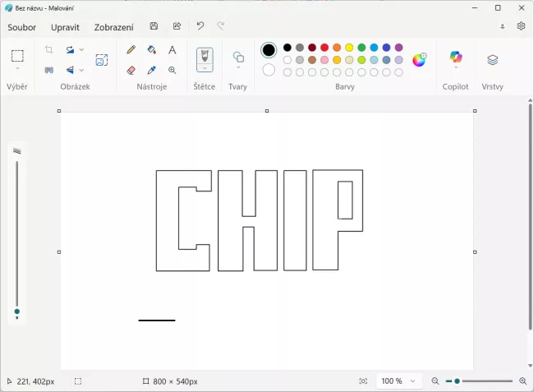Open the Layers (Vrstvy) panel
534x392 pixels.
[x=492, y=60]
